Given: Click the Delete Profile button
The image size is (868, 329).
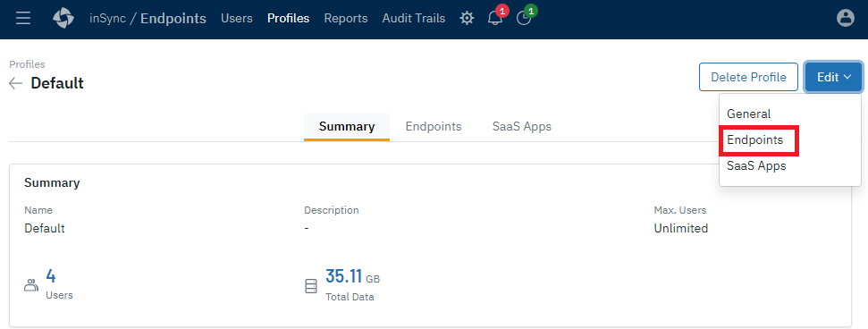Looking at the screenshot, I should coord(748,77).
